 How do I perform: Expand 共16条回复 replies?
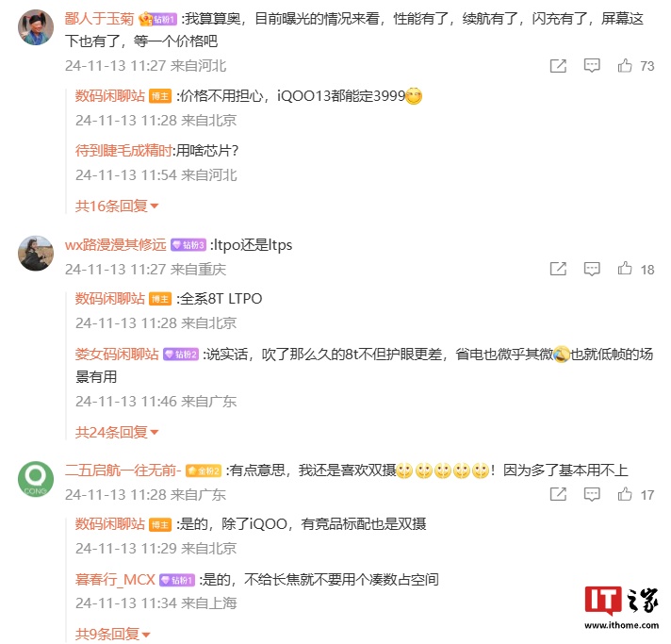[x=117, y=206]
